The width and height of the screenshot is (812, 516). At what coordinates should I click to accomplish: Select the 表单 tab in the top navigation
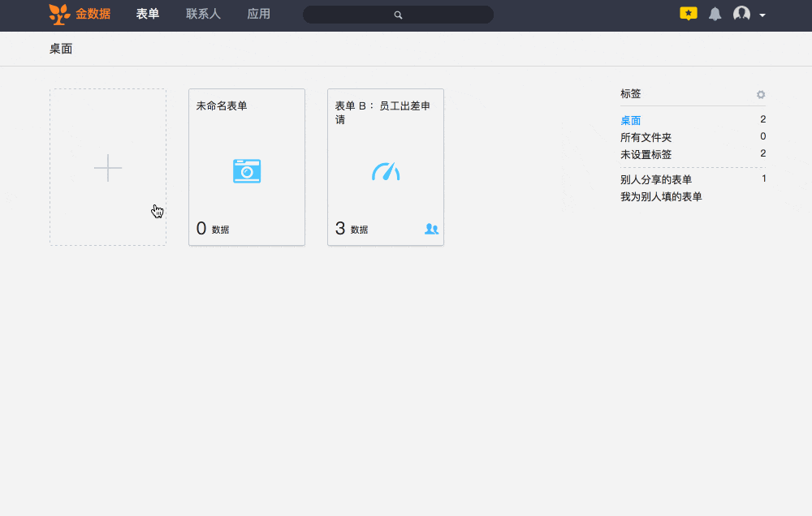pos(148,14)
